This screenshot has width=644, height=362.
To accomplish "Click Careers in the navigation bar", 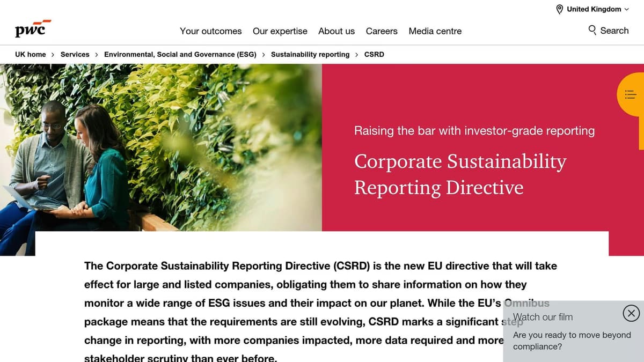I will [x=381, y=31].
